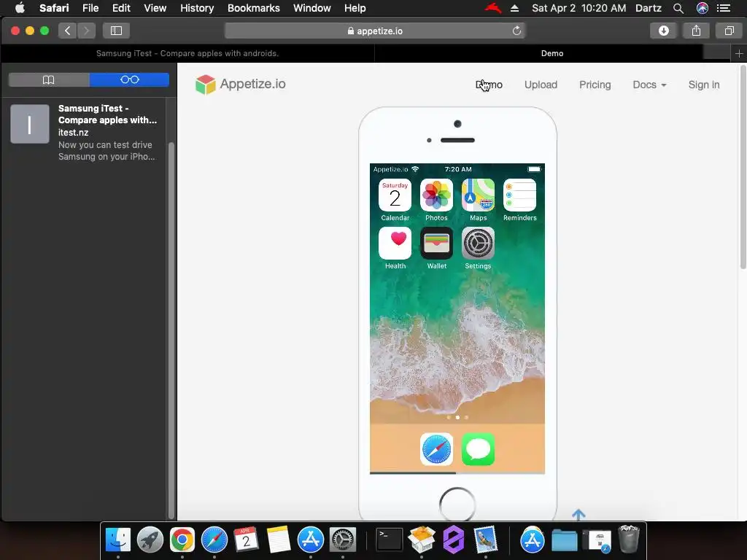Click the Appetize.io logo
The height and width of the screenshot is (560, 747).
pos(241,85)
